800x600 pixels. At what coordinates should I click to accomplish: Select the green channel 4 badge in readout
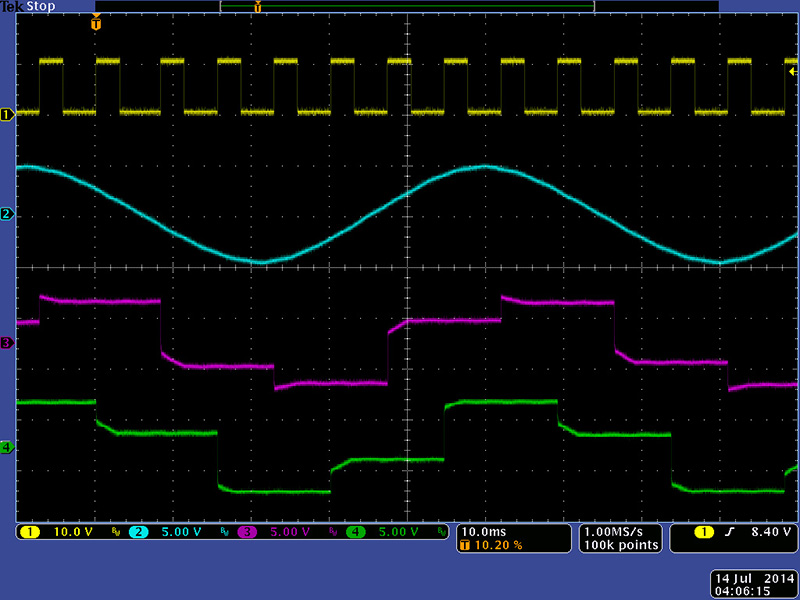tap(355, 532)
